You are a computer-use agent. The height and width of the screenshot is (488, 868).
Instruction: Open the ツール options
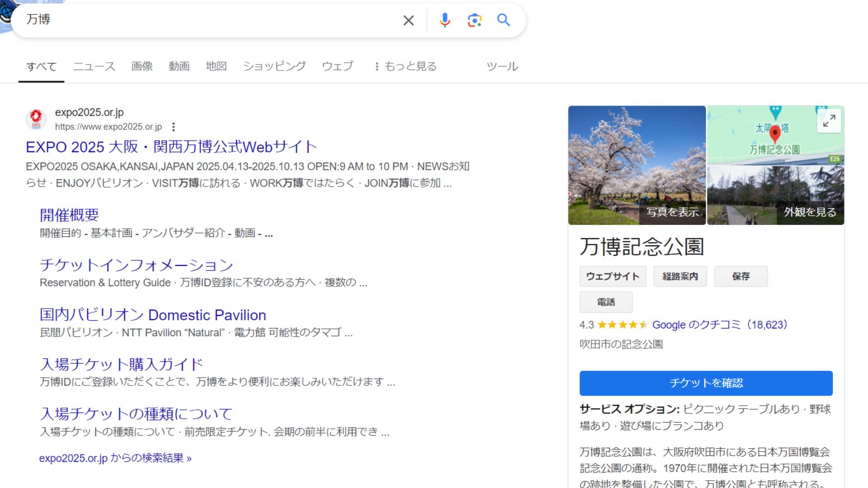coord(502,66)
